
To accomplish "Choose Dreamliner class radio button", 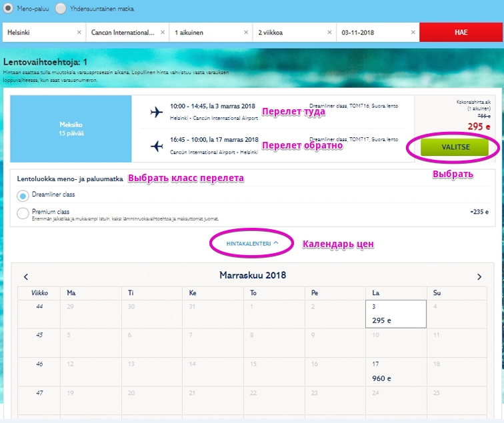I will pyautogui.click(x=23, y=196).
